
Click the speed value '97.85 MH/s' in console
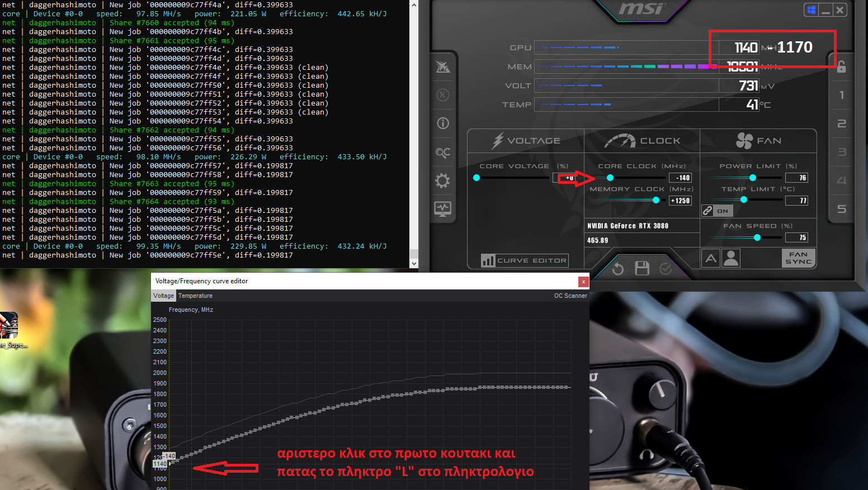(x=159, y=14)
